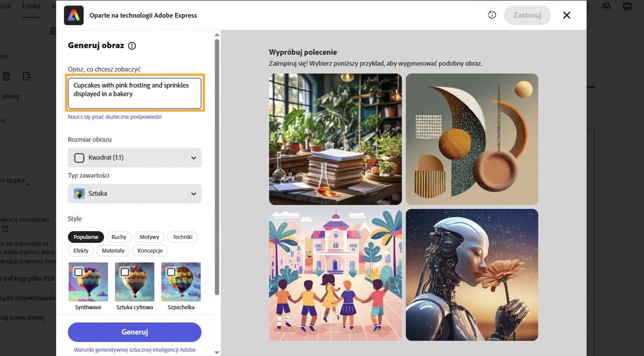Click the info icon next to Generuj obraz
This screenshot has width=644, height=356.
[x=131, y=45]
